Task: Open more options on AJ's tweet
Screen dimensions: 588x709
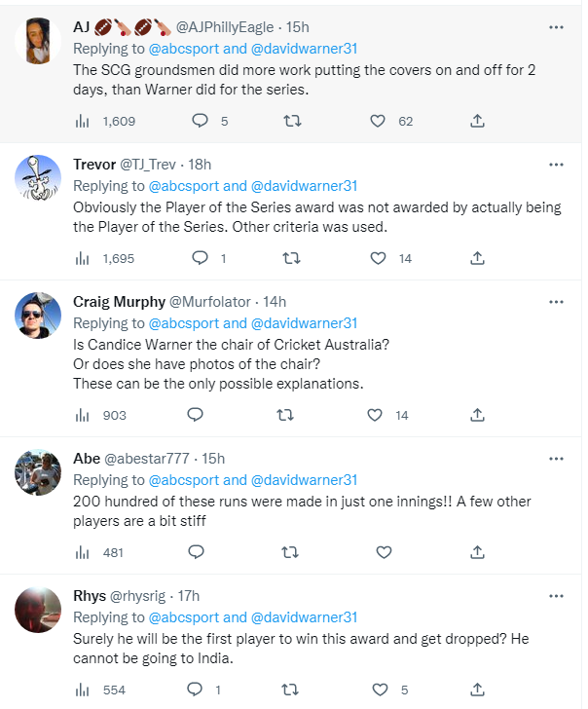Action: (x=556, y=27)
